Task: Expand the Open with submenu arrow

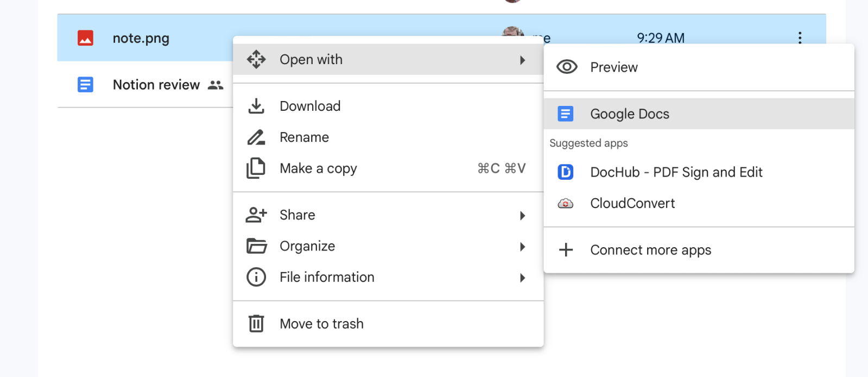Action: pyautogui.click(x=522, y=60)
